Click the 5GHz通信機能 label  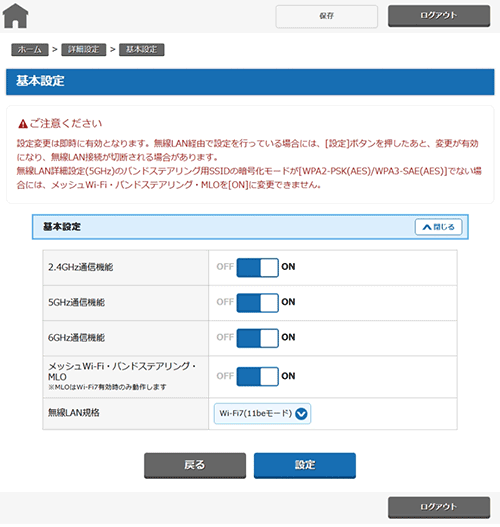(x=77, y=303)
